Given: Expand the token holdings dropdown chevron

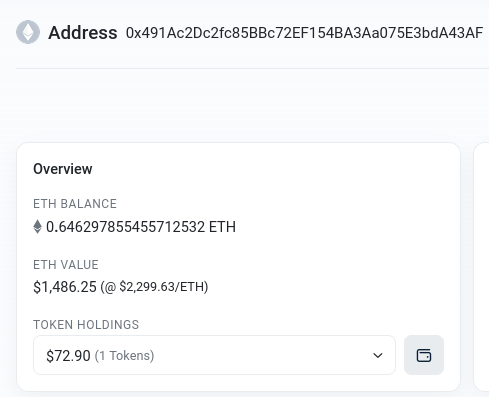Looking at the screenshot, I should click(x=377, y=355).
